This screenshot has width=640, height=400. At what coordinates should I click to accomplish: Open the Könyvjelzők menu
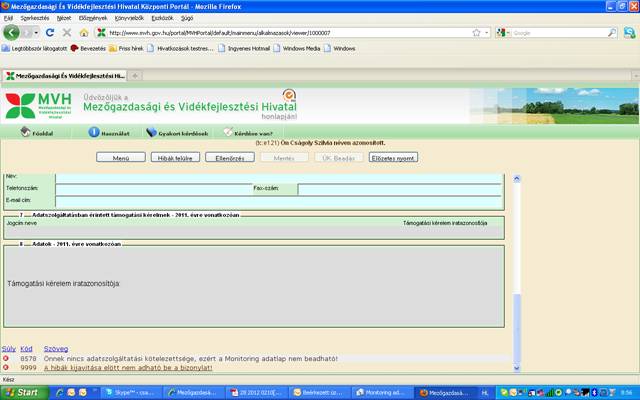coord(129,18)
